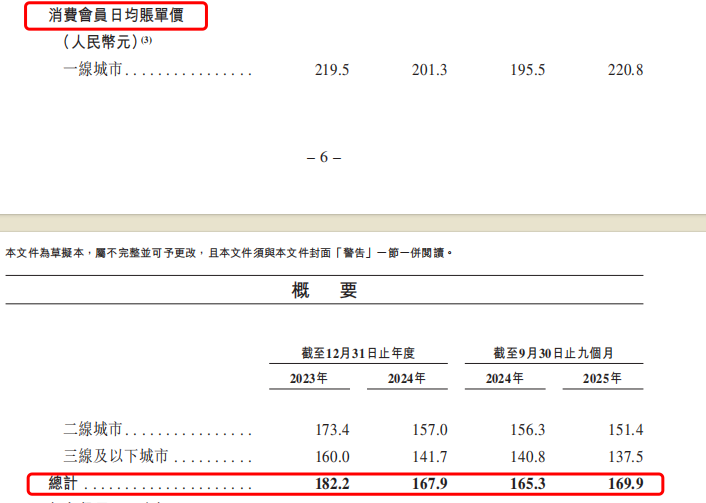Click the page number 6 footer
This screenshot has height=503, width=706.
pyautogui.click(x=323, y=158)
